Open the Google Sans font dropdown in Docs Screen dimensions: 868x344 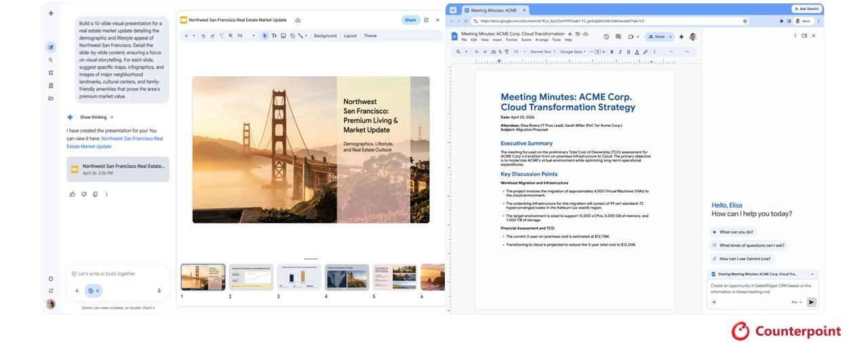click(573, 52)
